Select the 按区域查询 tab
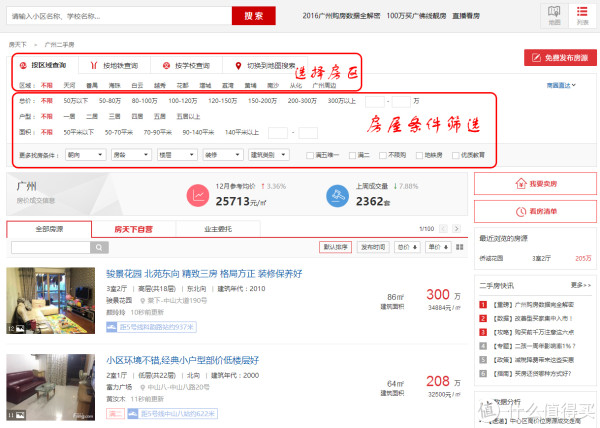The image size is (600, 428). [45, 65]
